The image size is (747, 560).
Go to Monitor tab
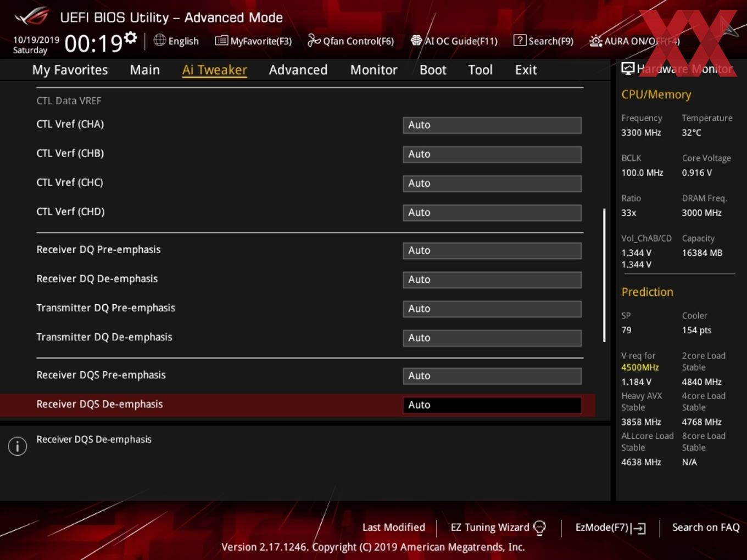point(374,70)
